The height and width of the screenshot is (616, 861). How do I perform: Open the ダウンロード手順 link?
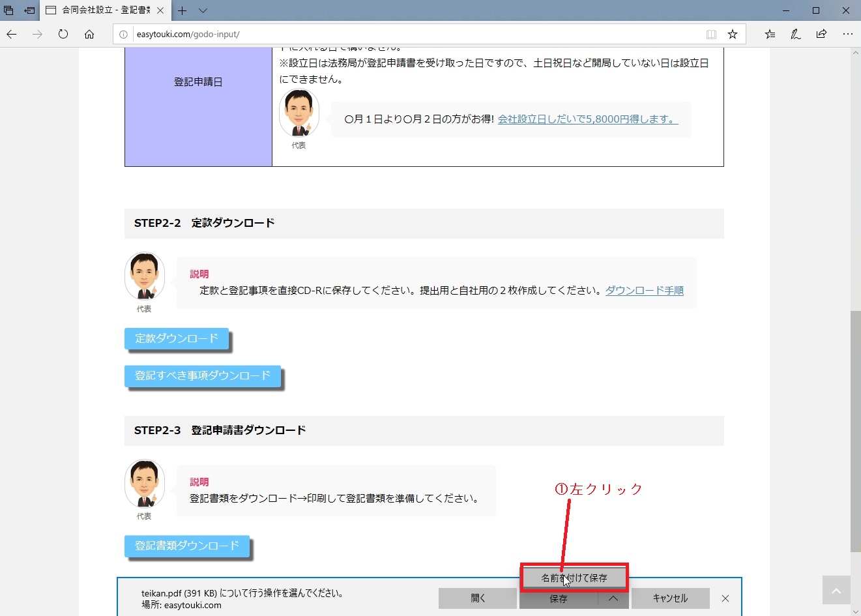click(x=644, y=291)
